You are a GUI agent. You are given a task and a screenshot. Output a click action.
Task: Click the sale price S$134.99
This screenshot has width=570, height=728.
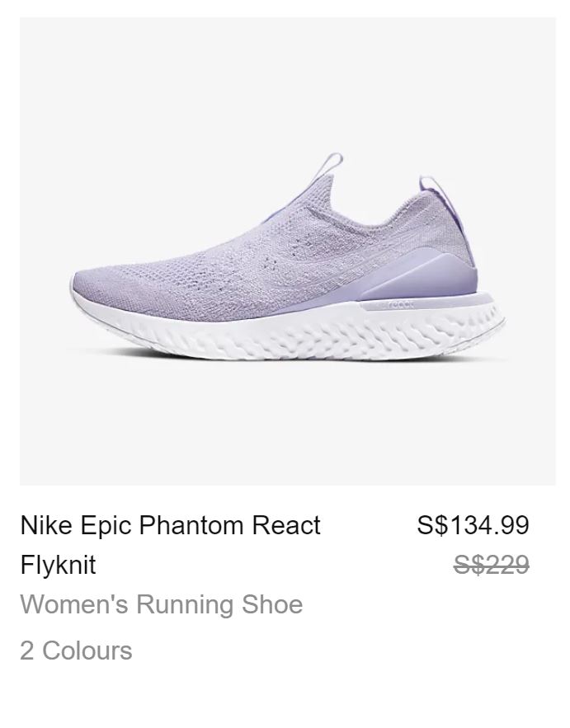[473, 525]
